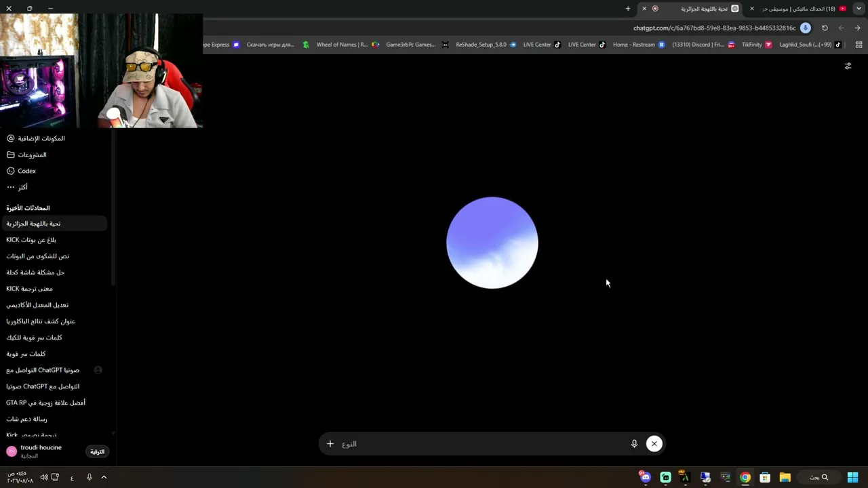Open the Windows Start menu
Viewport: 868px width, 488px height.
click(x=852, y=477)
